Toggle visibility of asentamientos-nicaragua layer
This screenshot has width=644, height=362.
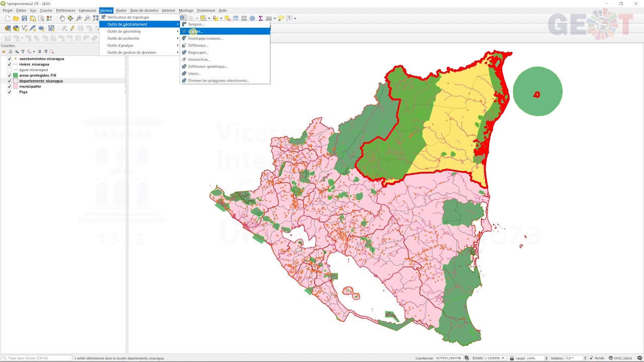coord(9,59)
